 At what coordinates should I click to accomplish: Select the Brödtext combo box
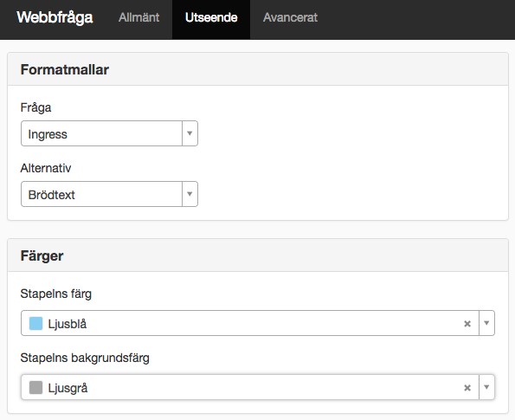click(109, 194)
